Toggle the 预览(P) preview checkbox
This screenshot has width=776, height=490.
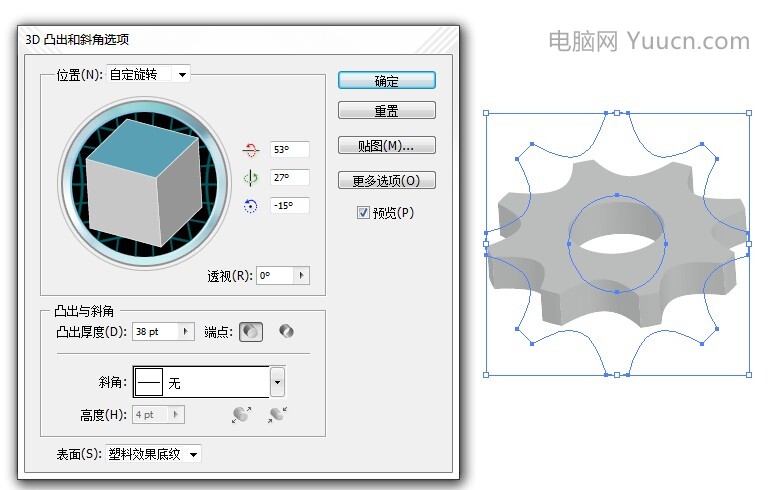coord(363,213)
